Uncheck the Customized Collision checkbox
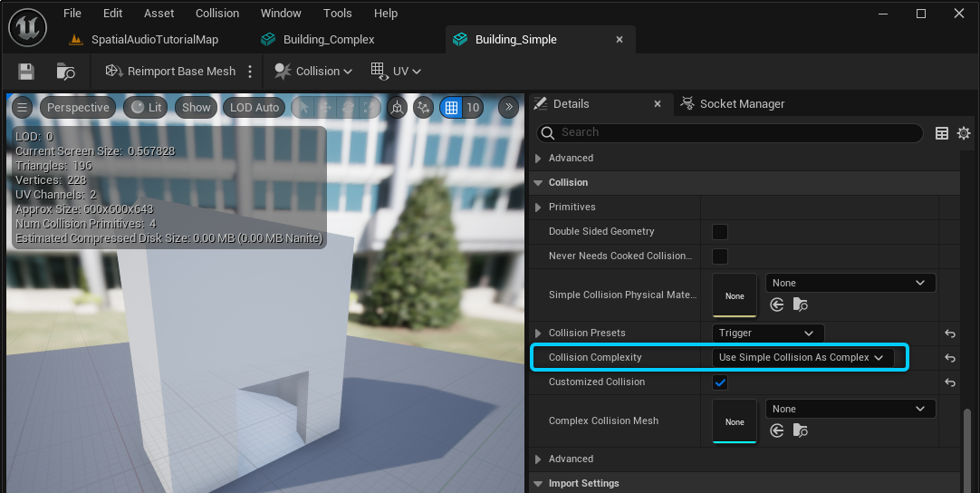The image size is (980, 493). coord(720,382)
